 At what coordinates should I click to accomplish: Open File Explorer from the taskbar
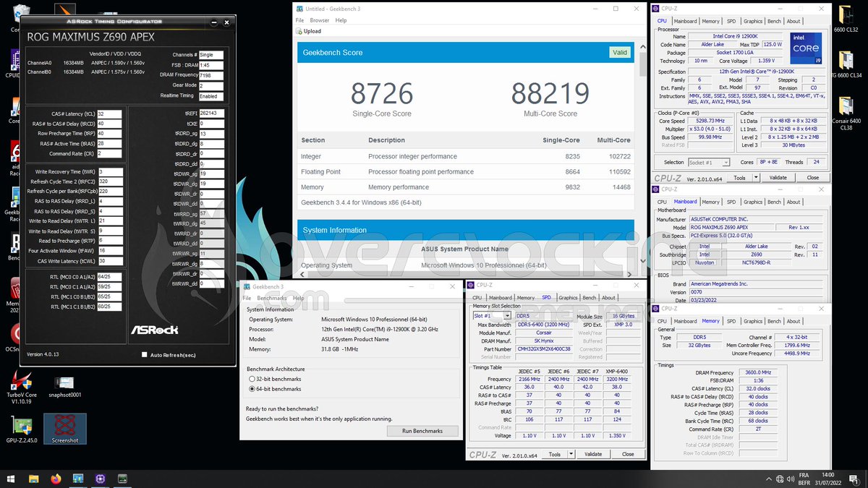34,478
